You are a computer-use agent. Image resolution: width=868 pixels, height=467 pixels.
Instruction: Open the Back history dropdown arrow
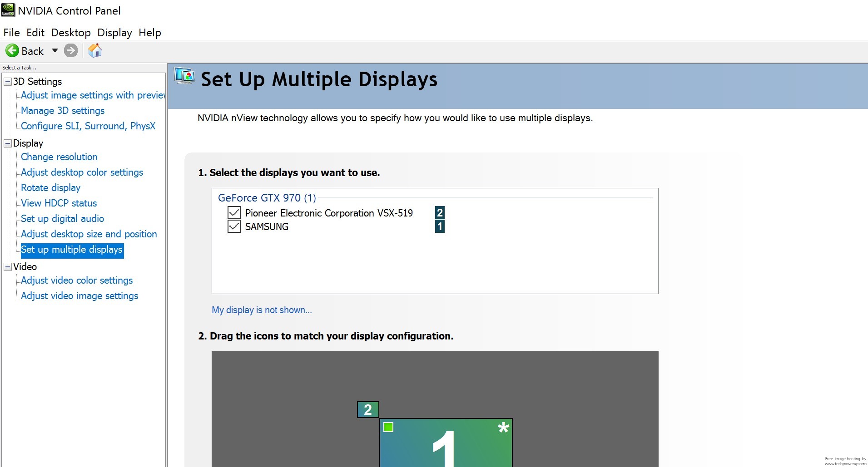(55, 50)
